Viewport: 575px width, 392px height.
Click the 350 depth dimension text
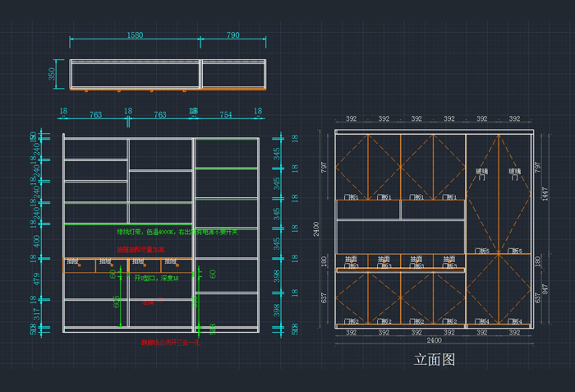(x=53, y=74)
